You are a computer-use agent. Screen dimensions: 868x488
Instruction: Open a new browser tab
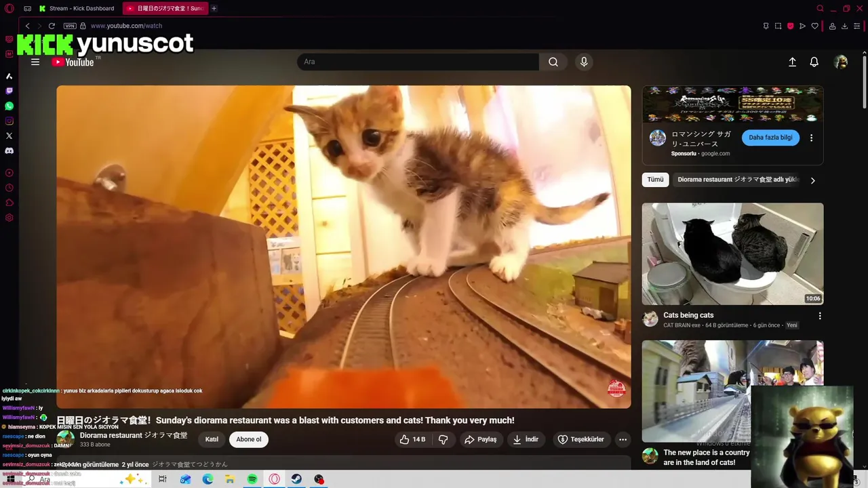click(214, 8)
